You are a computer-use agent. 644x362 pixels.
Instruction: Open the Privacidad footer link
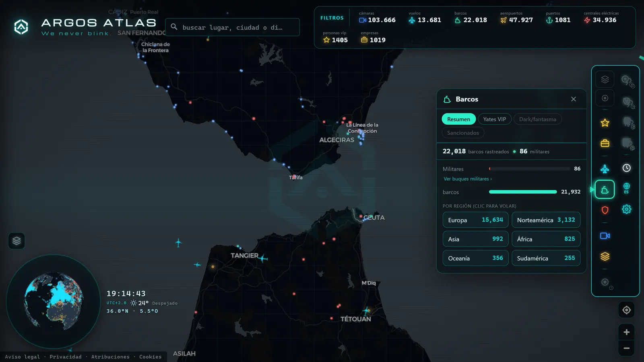pyautogui.click(x=65, y=357)
